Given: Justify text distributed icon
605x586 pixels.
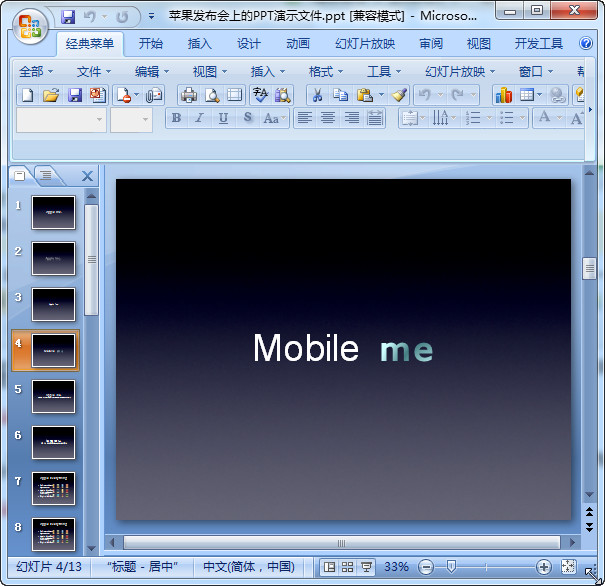Looking at the screenshot, I should [375, 118].
